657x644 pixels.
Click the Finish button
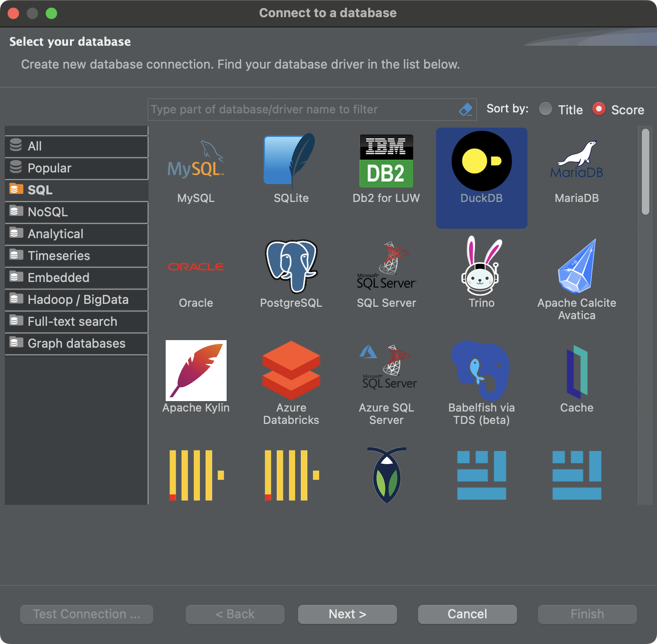(587, 614)
